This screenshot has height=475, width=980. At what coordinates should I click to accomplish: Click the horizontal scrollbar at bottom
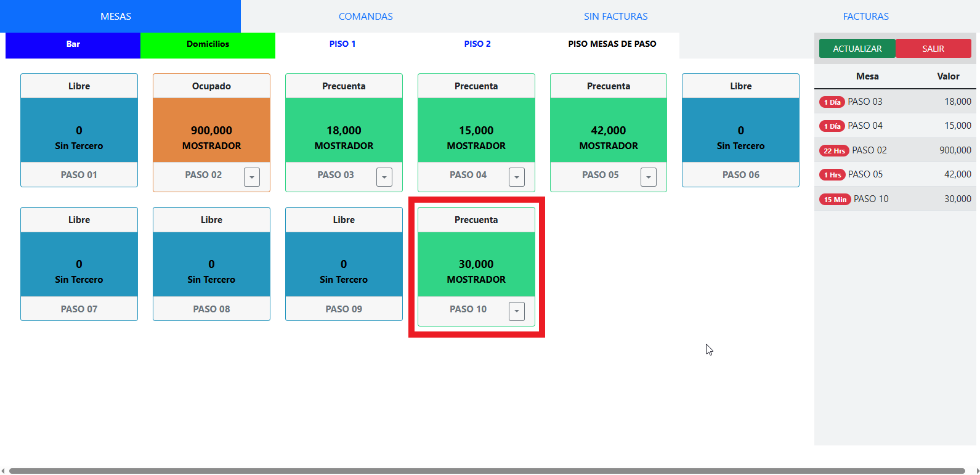point(487,471)
